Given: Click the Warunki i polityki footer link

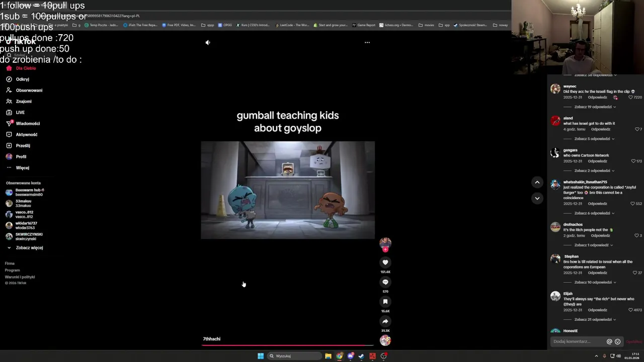Looking at the screenshot, I should (x=20, y=277).
